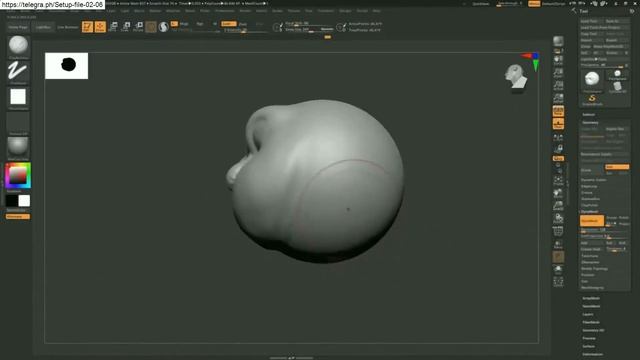Screen dimensions: 640x360
Task: Click the AAHalf icon
Action: click(x=558, y=98)
